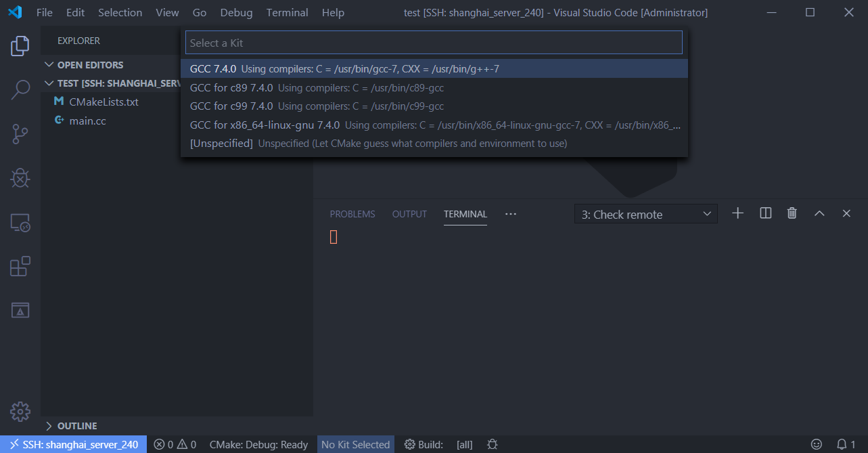Select GCC for x86_64-linux-gnu 7.4.0 kit

[434, 125]
